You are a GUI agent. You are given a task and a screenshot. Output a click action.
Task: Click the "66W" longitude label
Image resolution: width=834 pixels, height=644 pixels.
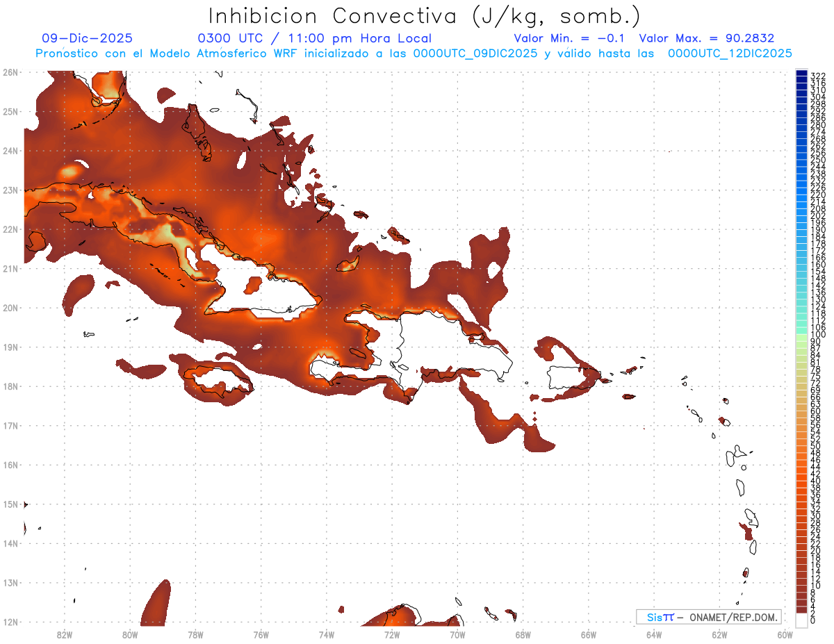click(x=589, y=634)
